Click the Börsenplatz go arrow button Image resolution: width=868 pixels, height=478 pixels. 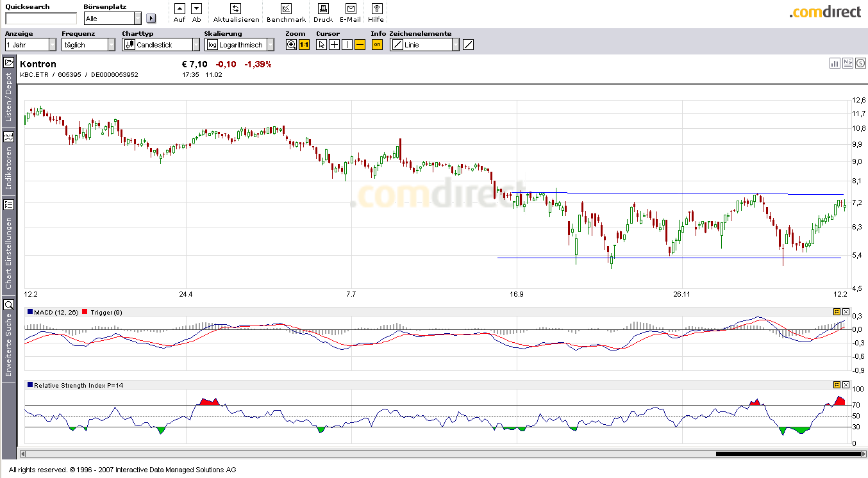pyautogui.click(x=151, y=19)
